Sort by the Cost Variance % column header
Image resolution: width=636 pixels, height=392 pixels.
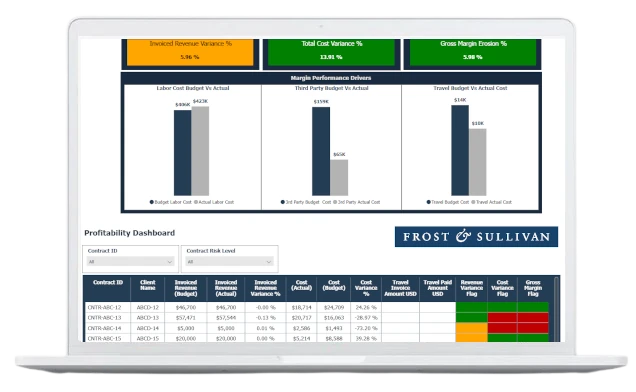[x=366, y=288]
